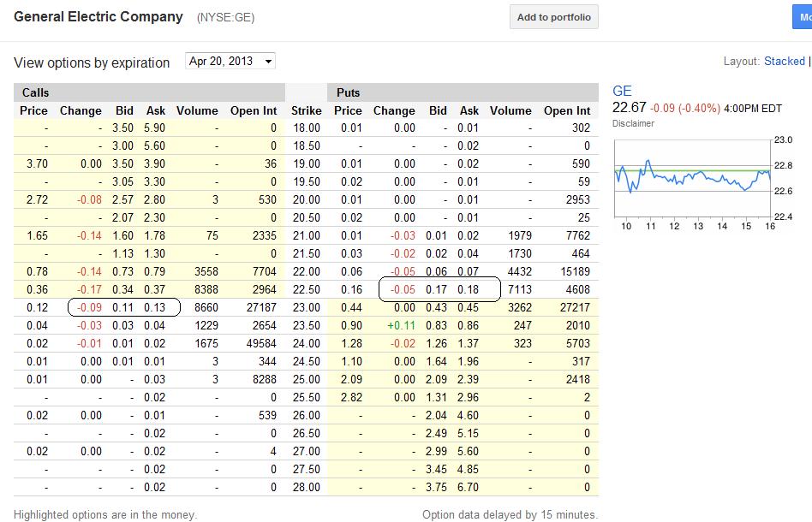Click put volume 3262
The width and height of the screenshot is (812, 522).
[520, 308]
